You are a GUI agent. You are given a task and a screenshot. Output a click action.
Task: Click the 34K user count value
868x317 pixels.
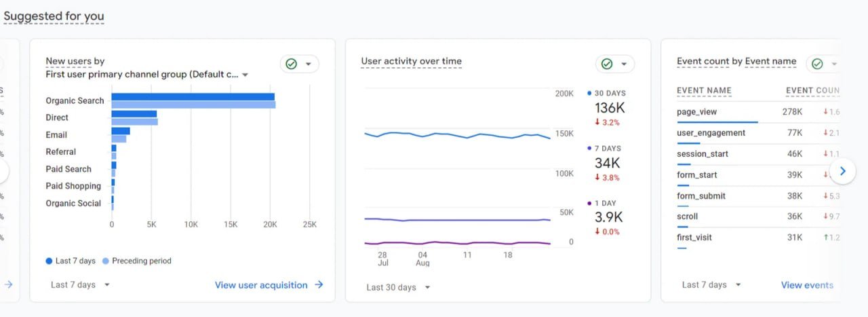(608, 163)
